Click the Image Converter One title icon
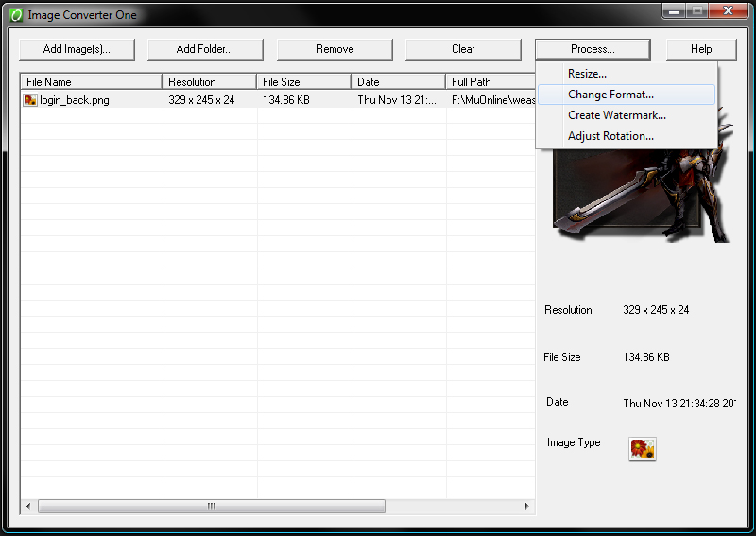Viewport: 756px width, 536px height. pyautogui.click(x=16, y=15)
